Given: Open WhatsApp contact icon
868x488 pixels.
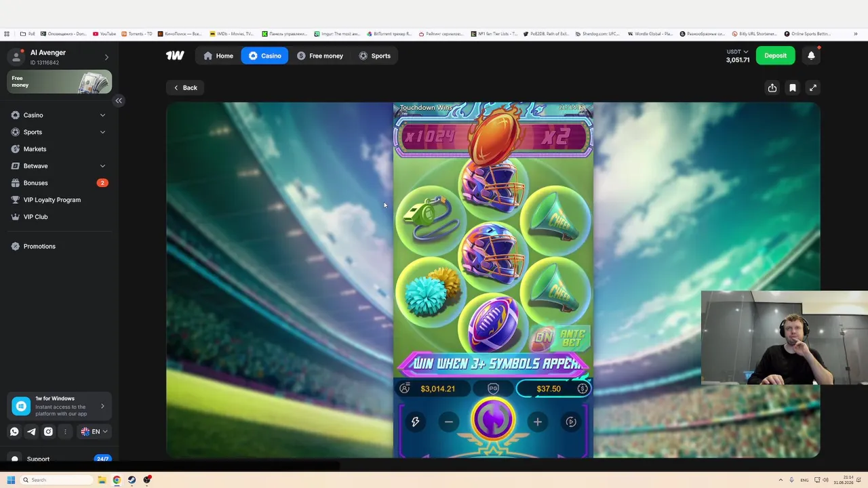Looking at the screenshot, I should click(x=14, y=431).
